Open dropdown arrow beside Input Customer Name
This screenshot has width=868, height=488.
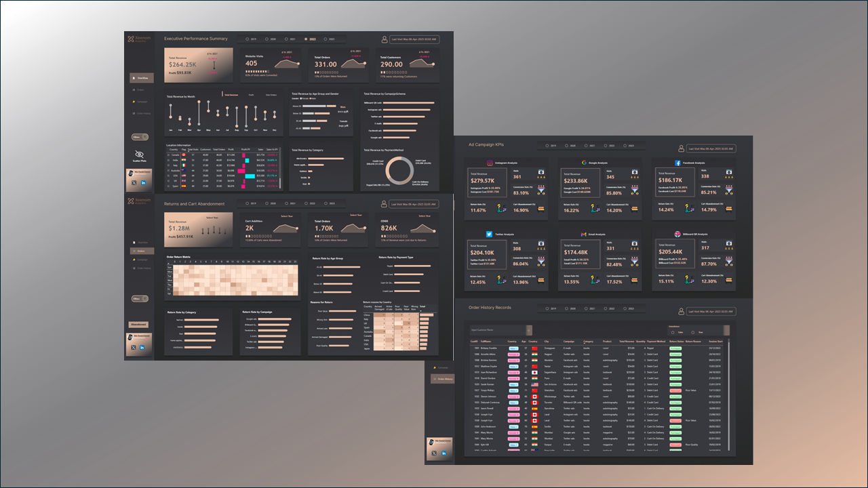pos(529,330)
